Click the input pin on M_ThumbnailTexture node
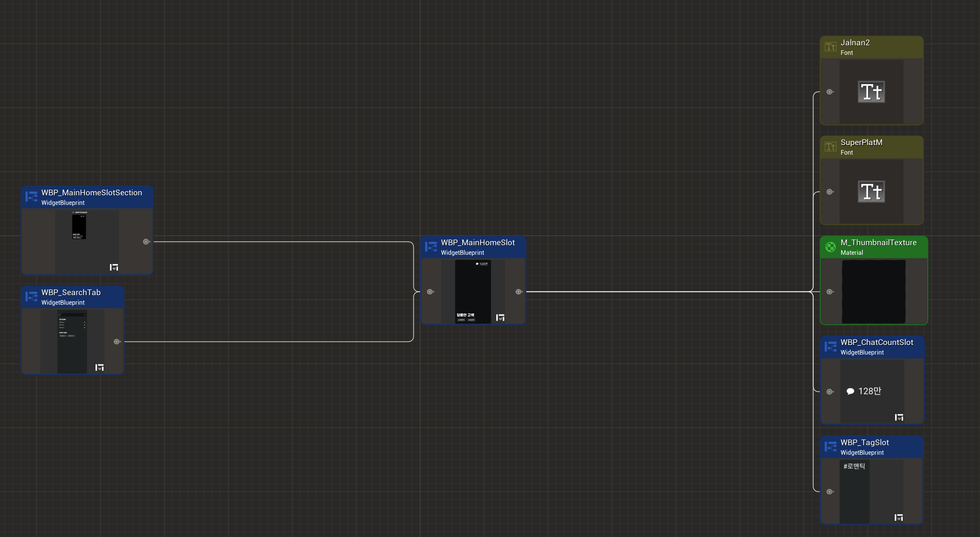Viewport: 980px width, 537px height. click(x=830, y=292)
